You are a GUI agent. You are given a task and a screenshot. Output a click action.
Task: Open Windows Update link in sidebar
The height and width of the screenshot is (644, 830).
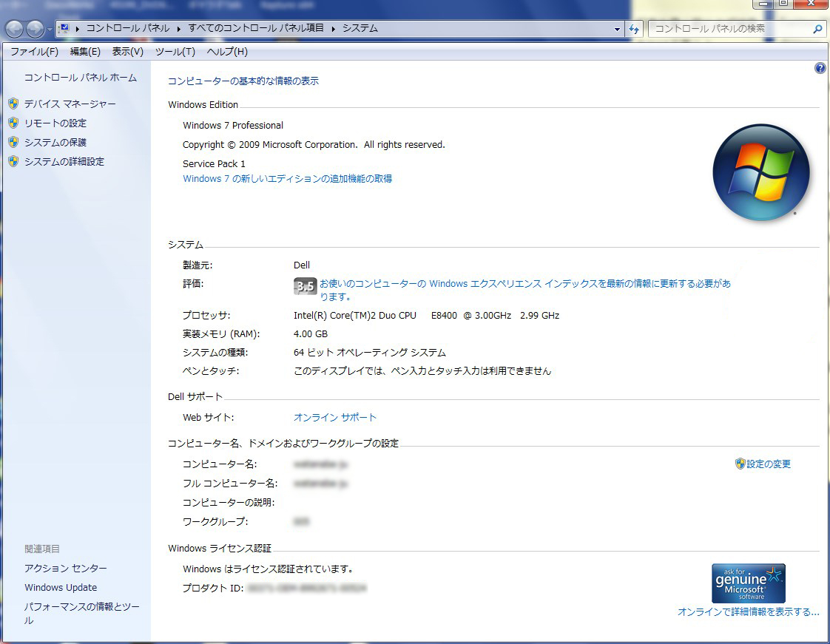tap(61, 587)
